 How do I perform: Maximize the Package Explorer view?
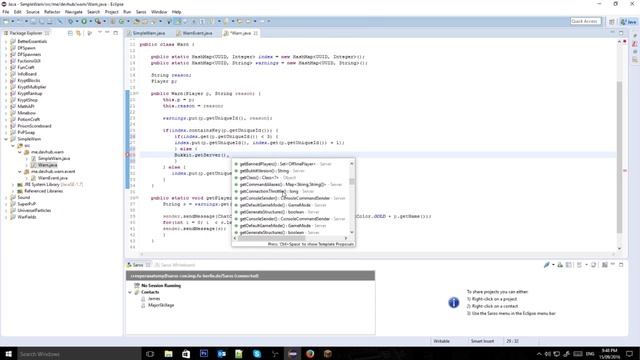tap(116, 33)
